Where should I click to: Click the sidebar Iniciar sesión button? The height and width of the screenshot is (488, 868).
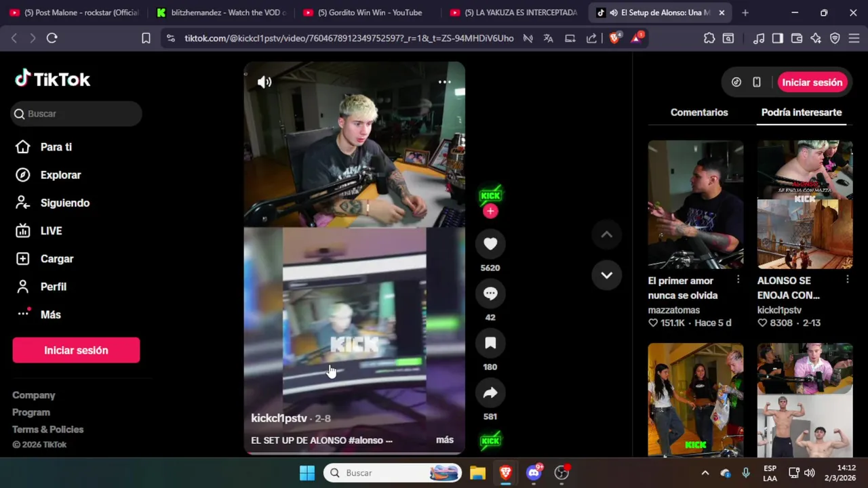[76, 350]
